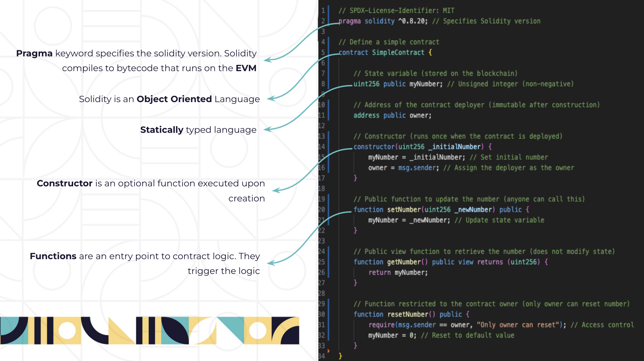Click 'myNumber = _newNumber;' statement

pyautogui.click(x=409, y=220)
